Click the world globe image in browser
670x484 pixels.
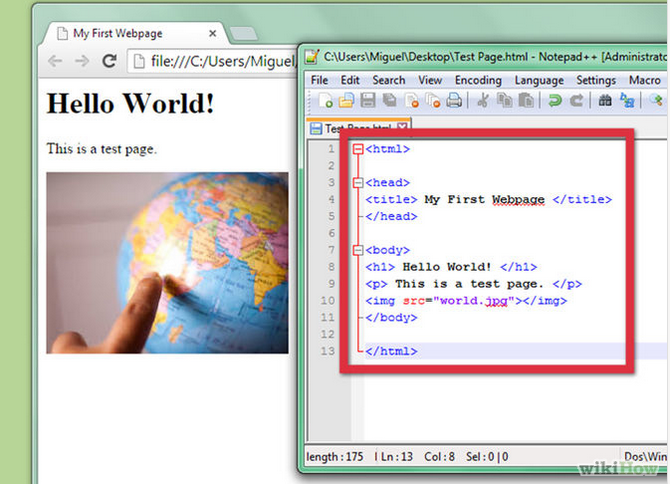[x=168, y=263]
